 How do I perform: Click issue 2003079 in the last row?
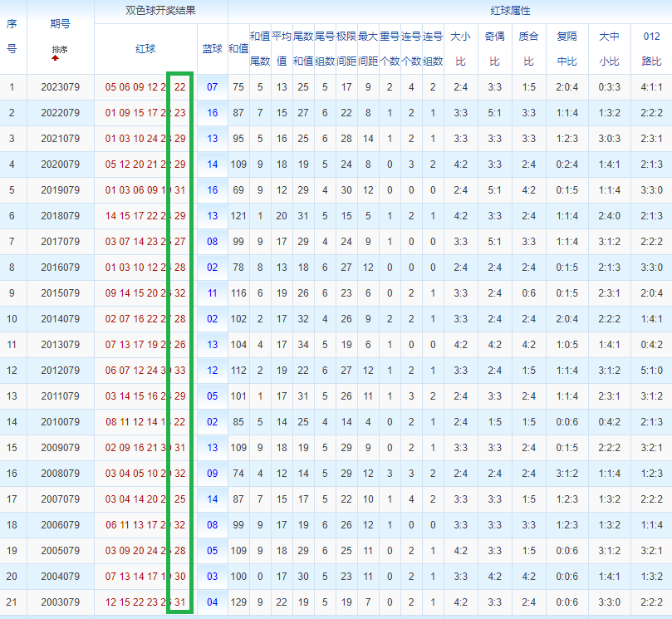pos(61,602)
